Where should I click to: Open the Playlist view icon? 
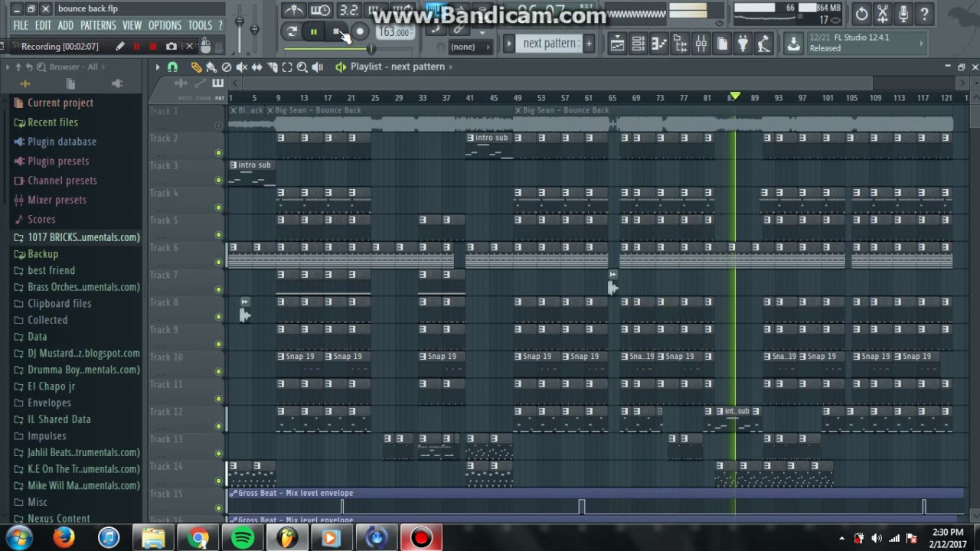pos(617,44)
